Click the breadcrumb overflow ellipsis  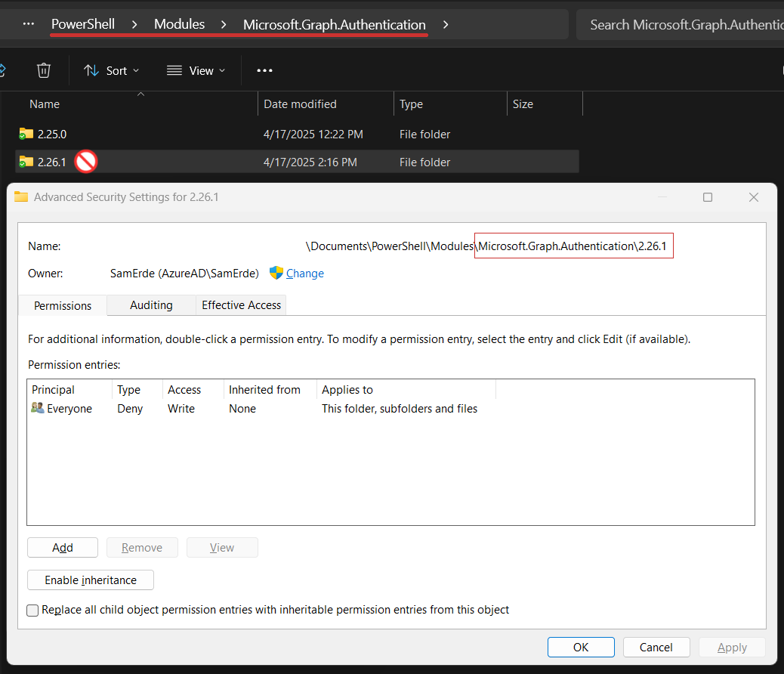click(29, 24)
